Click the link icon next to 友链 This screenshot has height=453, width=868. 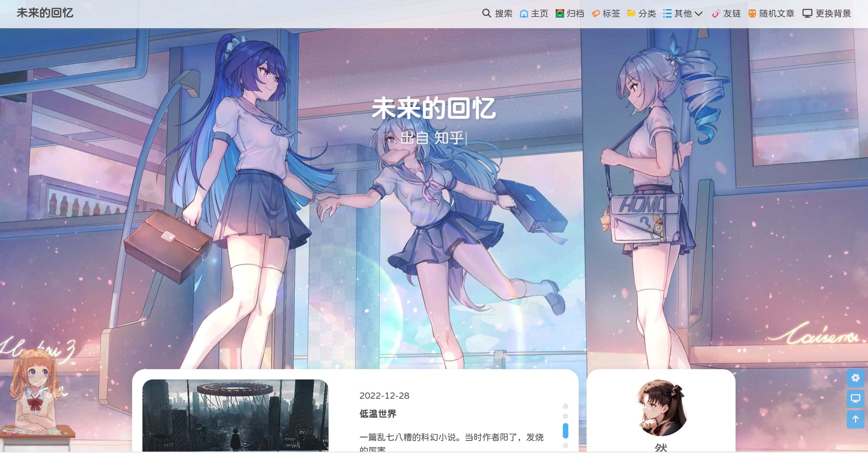click(x=716, y=14)
